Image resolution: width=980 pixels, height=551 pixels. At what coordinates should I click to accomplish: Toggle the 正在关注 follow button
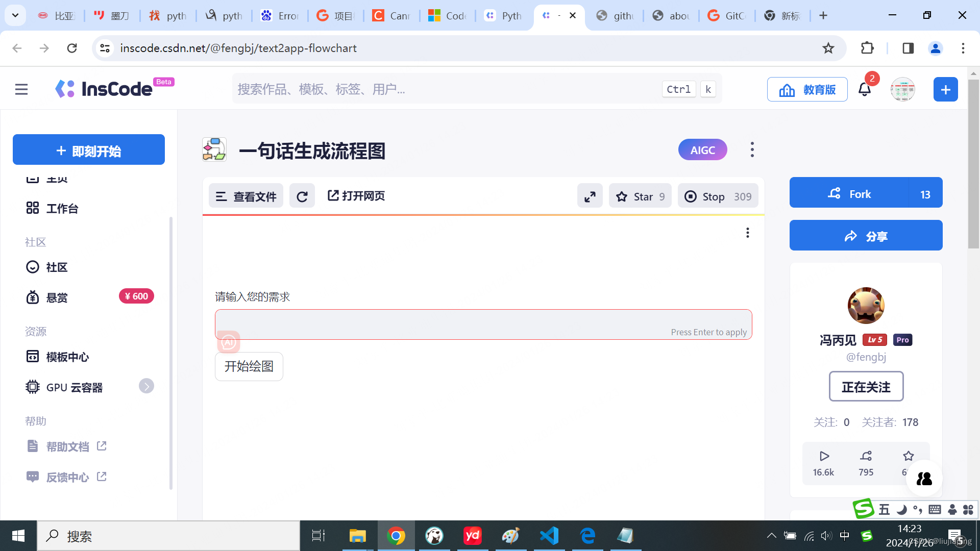tap(866, 387)
